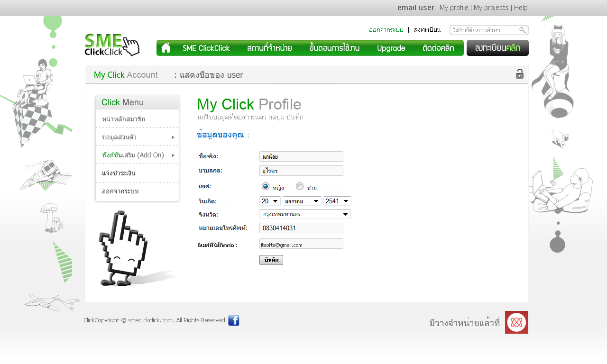This screenshot has width=607, height=364.
Task: Open the birth day dropdown showing 20
Action: pos(270,201)
